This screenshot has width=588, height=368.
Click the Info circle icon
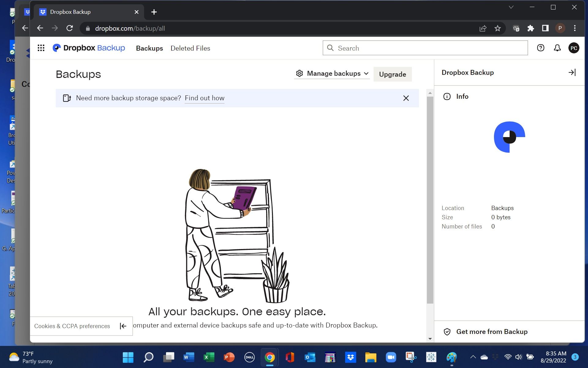(x=447, y=97)
